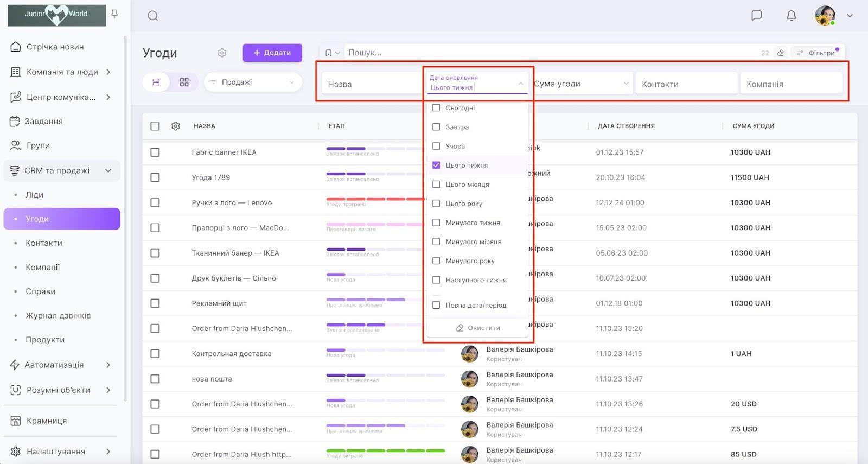
Task: Click the search magnifier icon in top bar
Action: coord(153,16)
